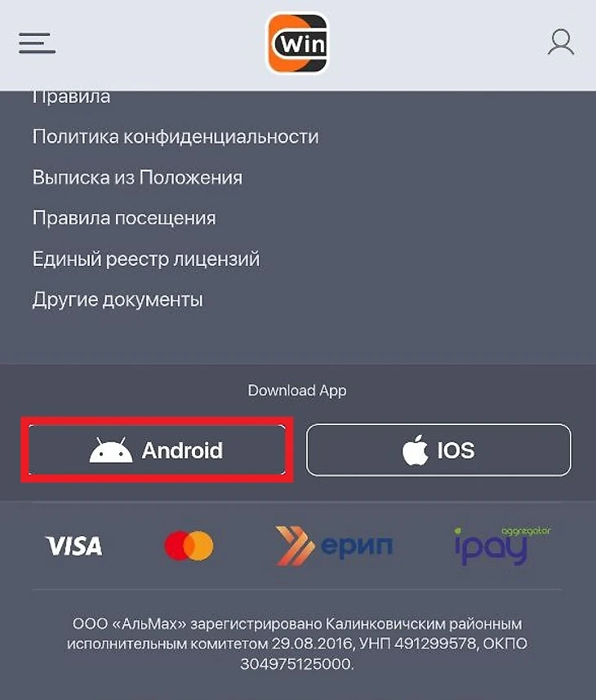
Task: Tap the Download App heading
Action: [x=297, y=391]
